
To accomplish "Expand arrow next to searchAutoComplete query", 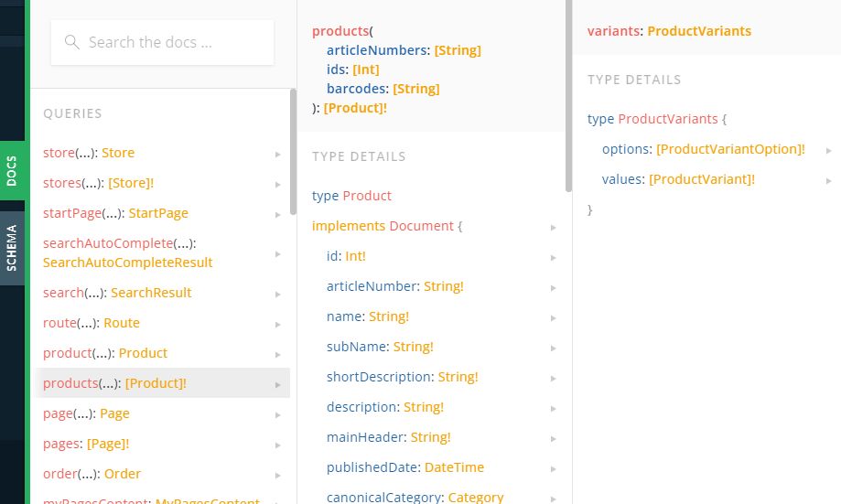I will tap(278, 253).
